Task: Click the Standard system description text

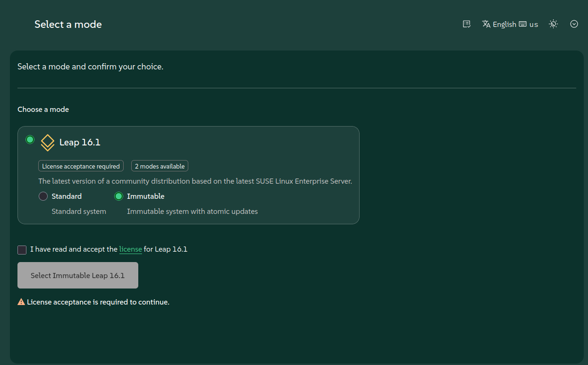Action: pos(79,212)
